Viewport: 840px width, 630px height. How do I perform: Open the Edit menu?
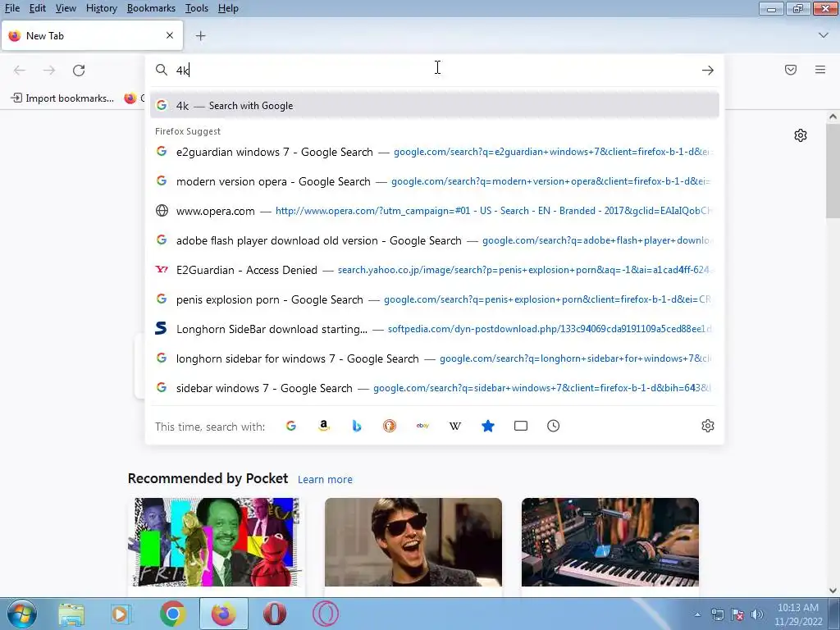(38, 8)
